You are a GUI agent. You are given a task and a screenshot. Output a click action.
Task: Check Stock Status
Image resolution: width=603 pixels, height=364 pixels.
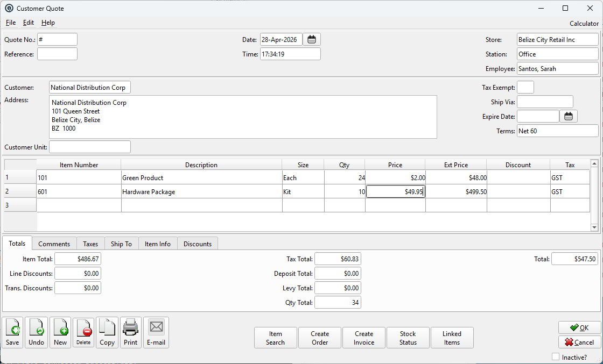point(408,338)
